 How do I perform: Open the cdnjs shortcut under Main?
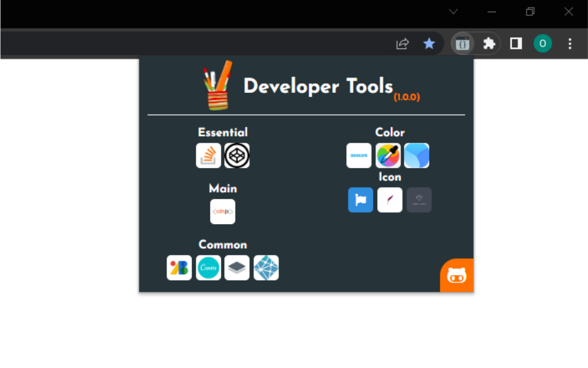[222, 211]
